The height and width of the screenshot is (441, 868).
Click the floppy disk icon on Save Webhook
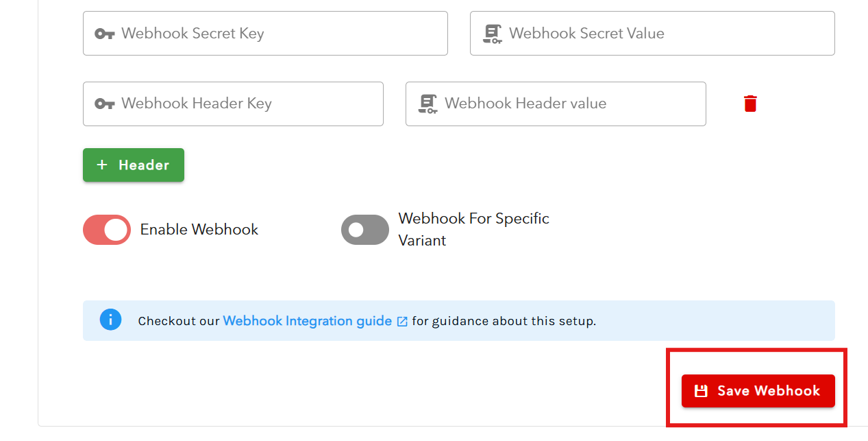(x=700, y=391)
